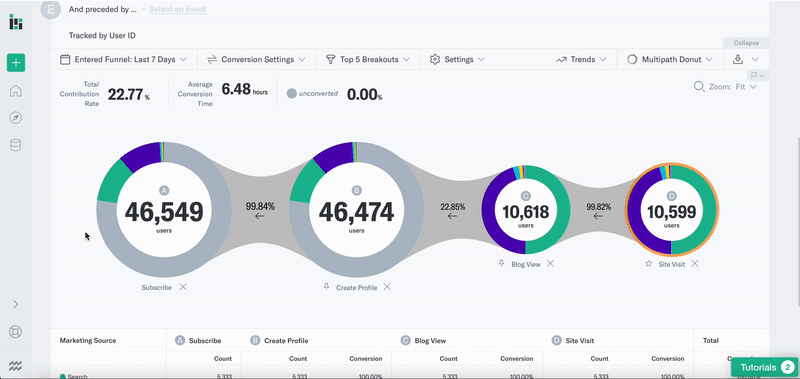Open the Home icon in sidebar
This screenshot has height=379, width=800.
(x=16, y=91)
